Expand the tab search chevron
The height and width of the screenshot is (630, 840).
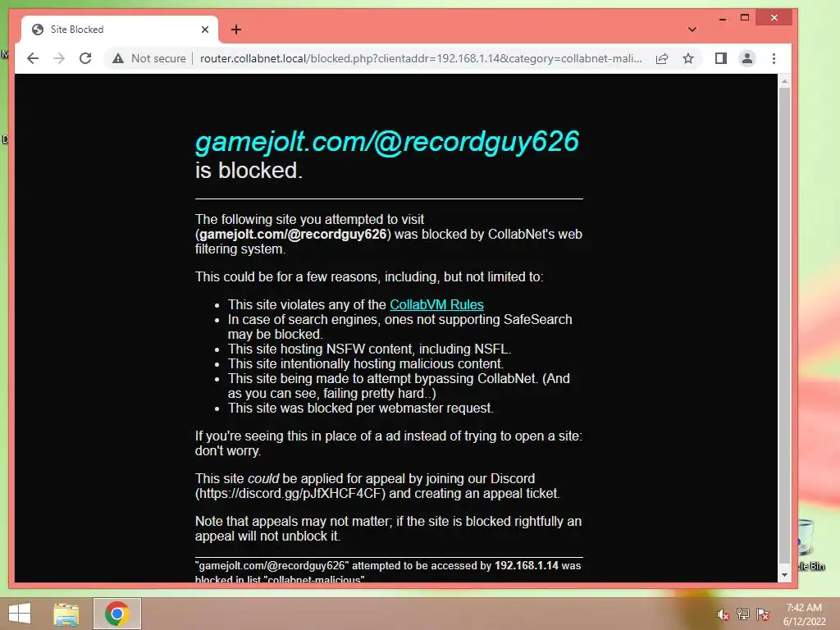(x=692, y=30)
